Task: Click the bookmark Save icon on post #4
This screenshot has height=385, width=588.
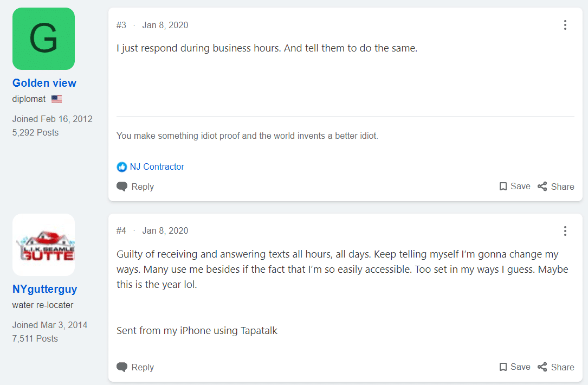Action: [503, 367]
